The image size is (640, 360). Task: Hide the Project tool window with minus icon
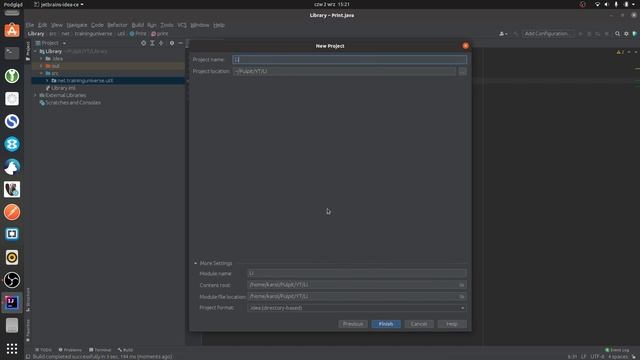click(180, 43)
